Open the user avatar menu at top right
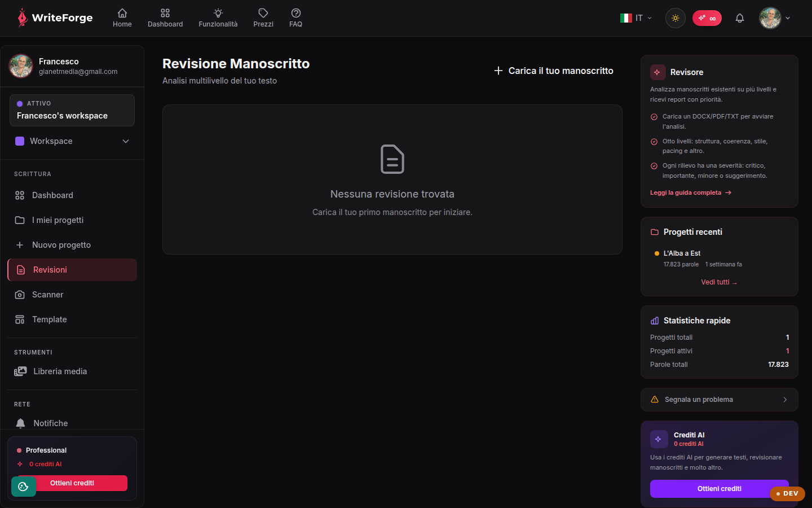812x508 pixels. [x=775, y=18]
